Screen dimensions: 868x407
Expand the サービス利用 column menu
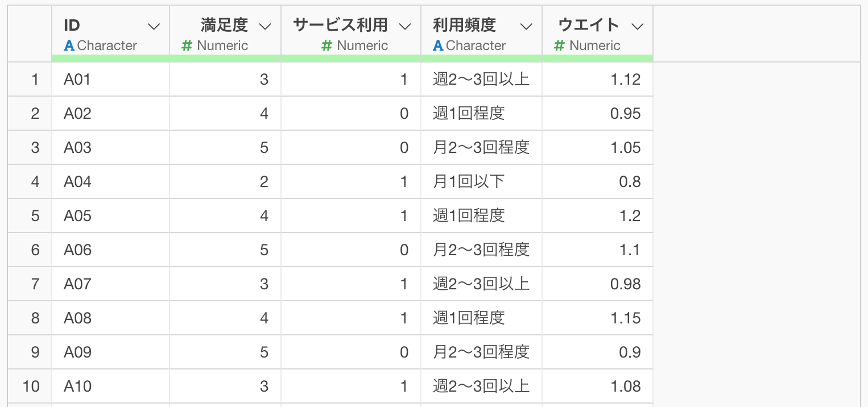pos(405,26)
